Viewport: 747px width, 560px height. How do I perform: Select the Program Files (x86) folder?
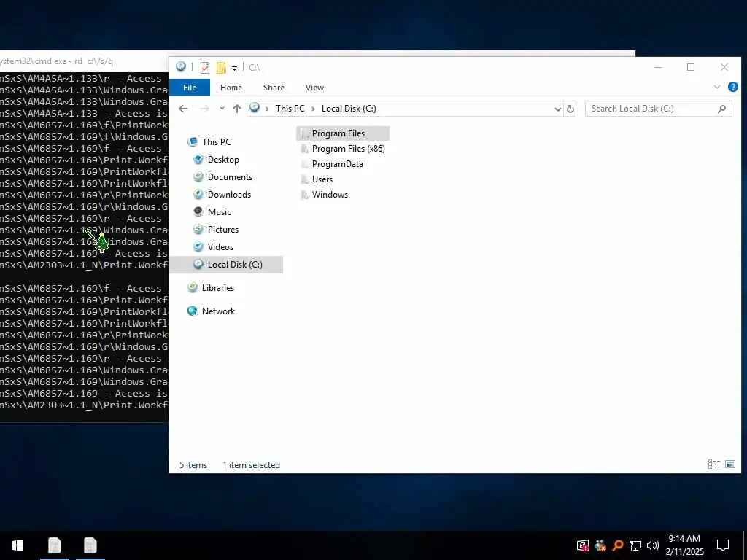point(343,149)
